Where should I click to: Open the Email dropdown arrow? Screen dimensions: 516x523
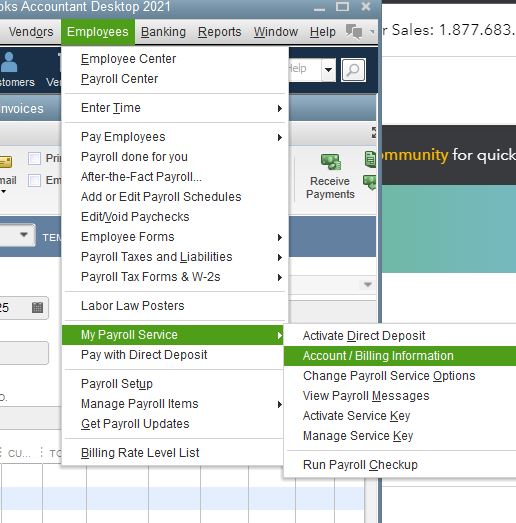click(3, 191)
